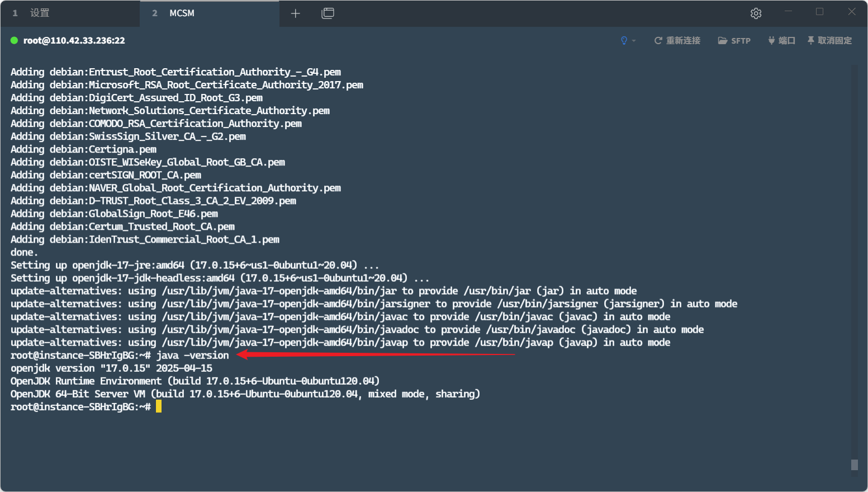This screenshot has height=492, width=868.
Task: Click 'Entrust_Root_Certification_Authority_-_G4.pem' line
Action: coord(176,72)
